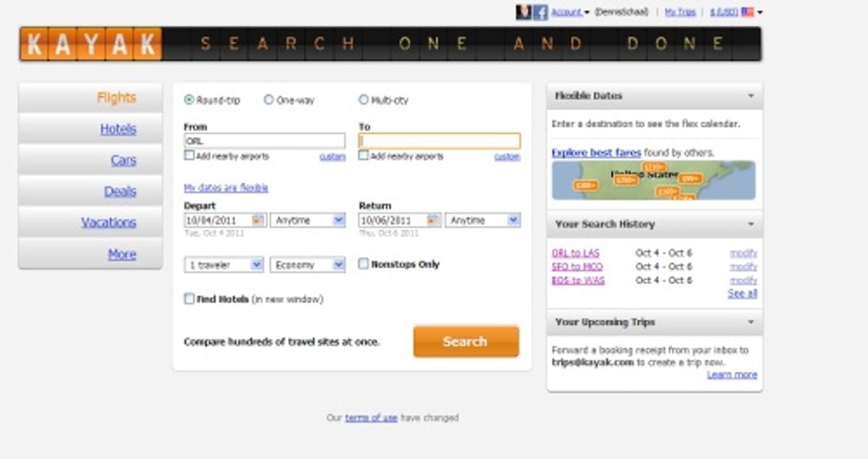Viewport: 868px width, 459px height.
Task: Click the KAYAK logo
Action: (x=89, y=44)
